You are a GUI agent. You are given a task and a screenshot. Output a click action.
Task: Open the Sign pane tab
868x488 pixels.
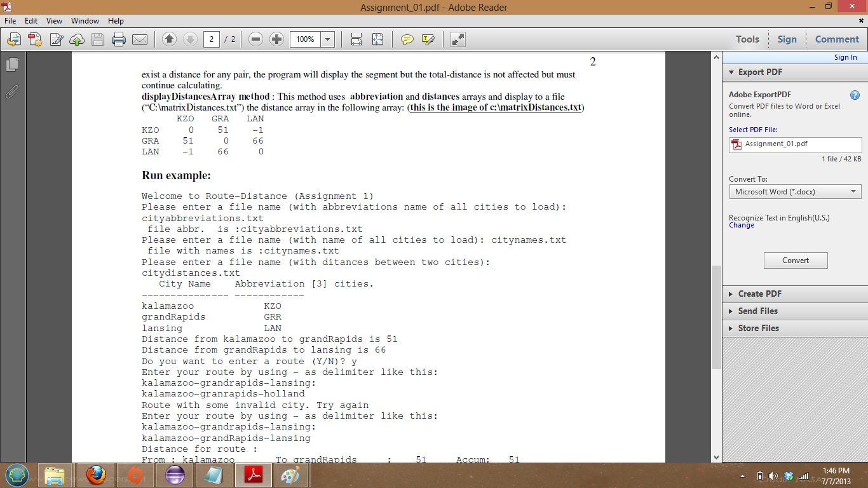point(787,39)
